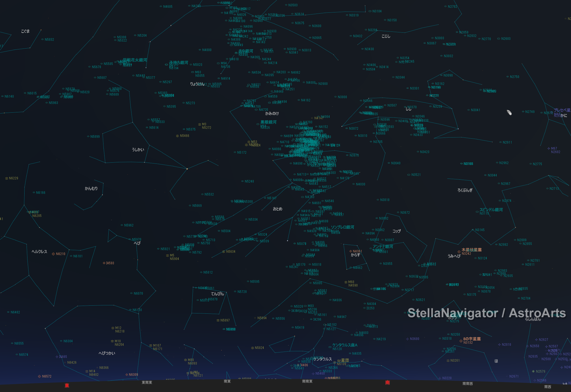Click the 黒眼銀河 label

click(x=268, y=122)
